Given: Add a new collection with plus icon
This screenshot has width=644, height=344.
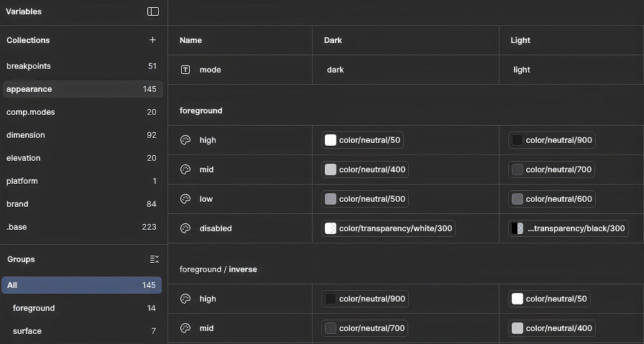Looking at the screenshot, I should 152,40.
